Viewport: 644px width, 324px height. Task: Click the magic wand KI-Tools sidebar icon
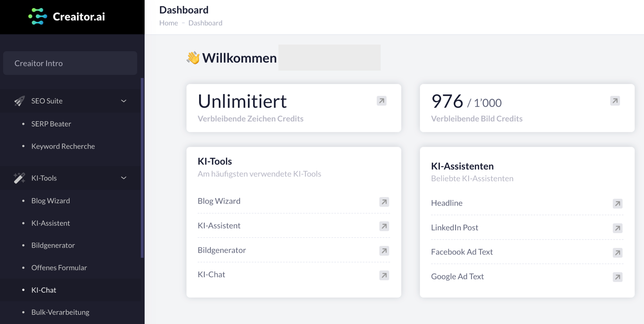pos(19,178)
